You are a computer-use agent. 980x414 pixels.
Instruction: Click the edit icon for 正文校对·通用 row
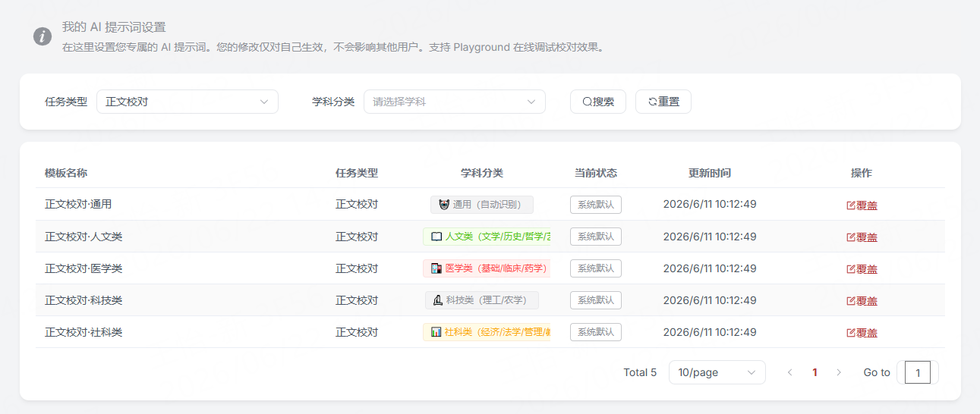coord(851,205)
